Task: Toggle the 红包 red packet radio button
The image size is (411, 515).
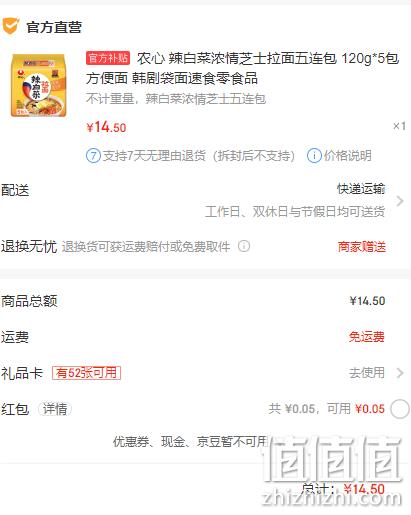Action: [400, 409]
